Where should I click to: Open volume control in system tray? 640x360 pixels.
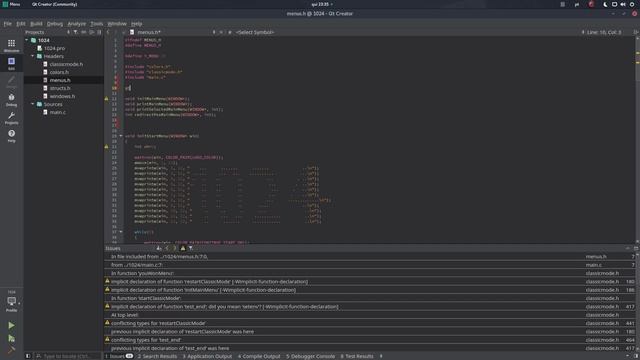point(623,4)
